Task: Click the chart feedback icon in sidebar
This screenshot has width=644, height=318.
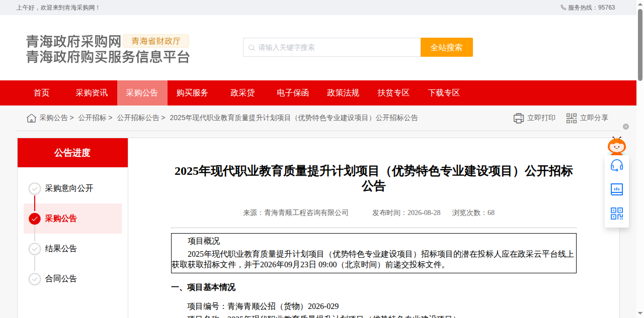Action: (617, 189)
